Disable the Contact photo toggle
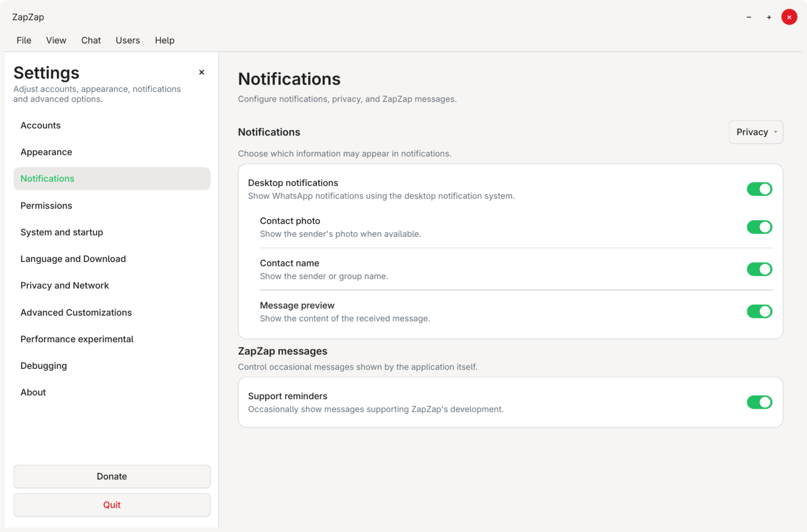 click(x=759, y=227)
